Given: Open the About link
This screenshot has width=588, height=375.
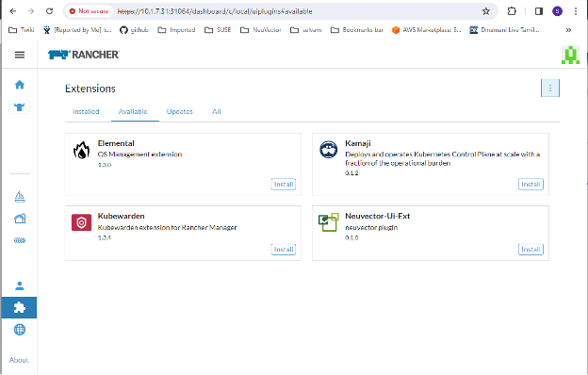Looking at the screenshot, I should click(19, 360).
